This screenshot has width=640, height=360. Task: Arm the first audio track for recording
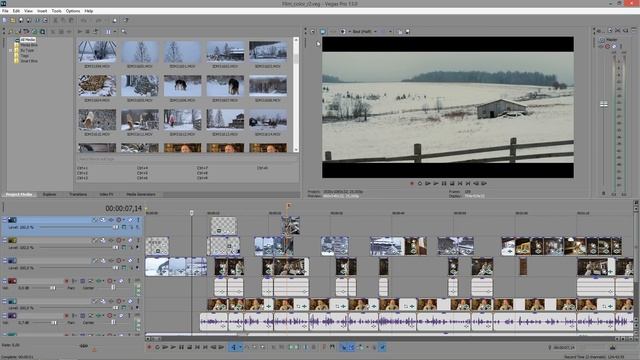tap(67, 281)
